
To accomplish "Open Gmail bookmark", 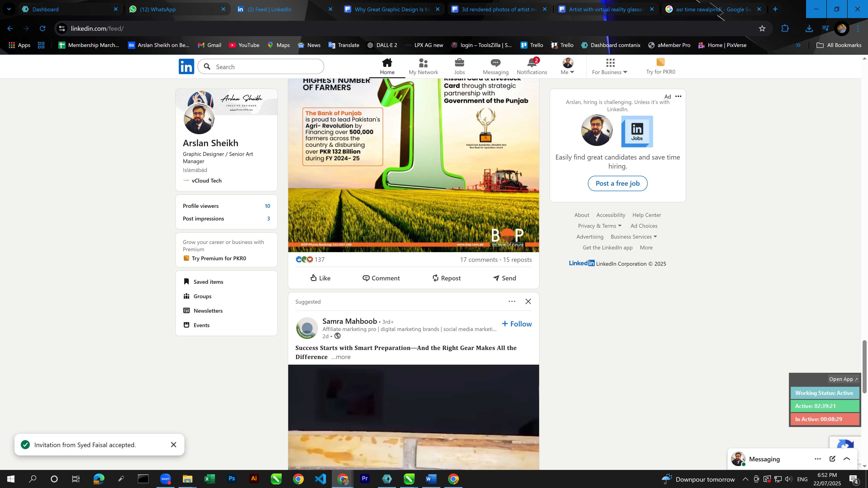I will (209, 45).
